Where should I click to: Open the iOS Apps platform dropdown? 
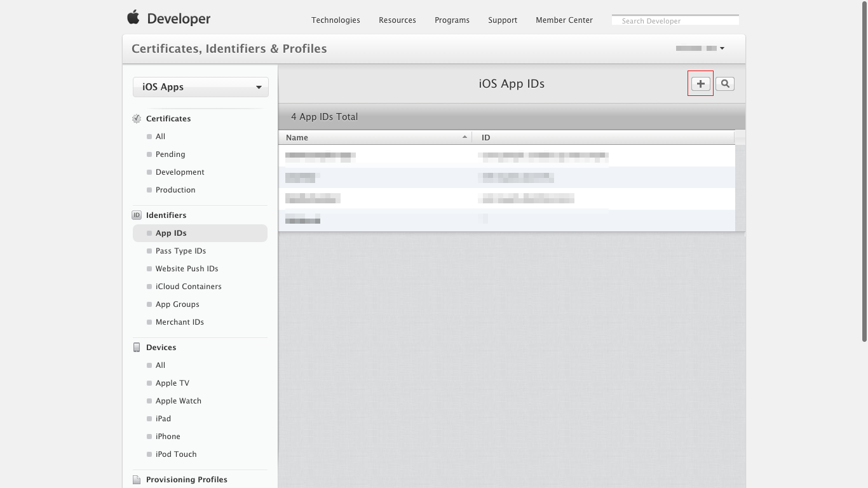201,87
